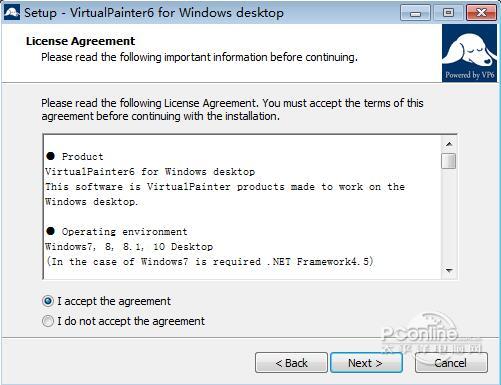Click the Powered by VP6 dog logo
This screenshot has height=385, width=501.
[469, 53]
